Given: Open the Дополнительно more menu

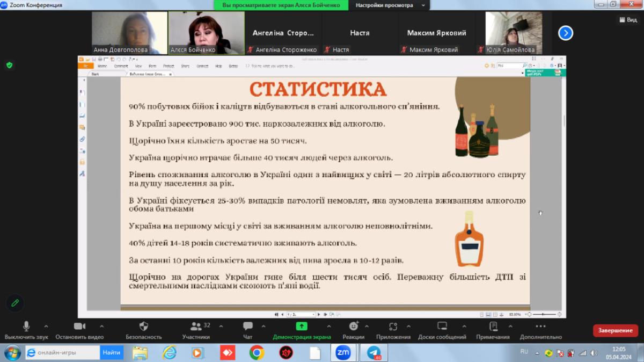Looking at the screenshot, I should 540,327.
